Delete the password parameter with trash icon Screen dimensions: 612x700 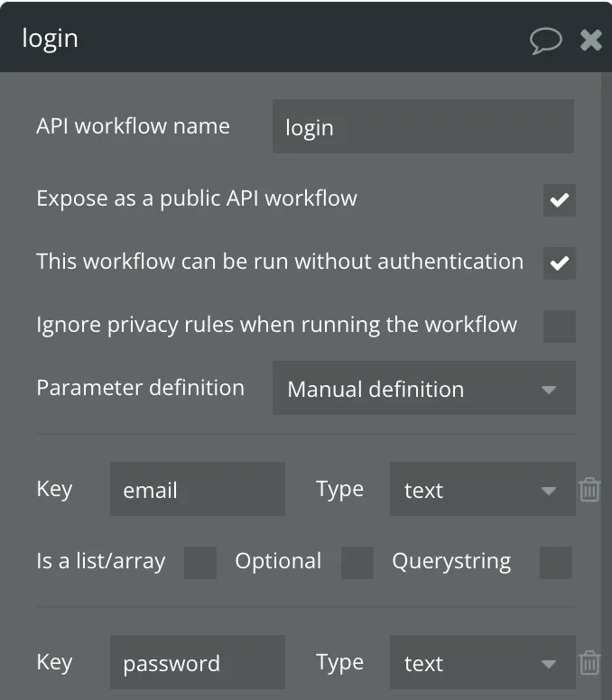[x=589, y=662]
